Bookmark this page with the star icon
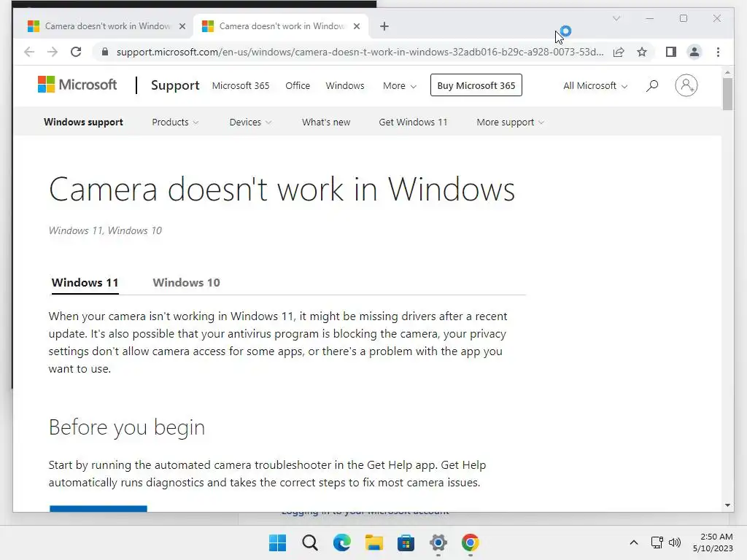The width and height of the screenshot is (747, 560). coord(642,52)
